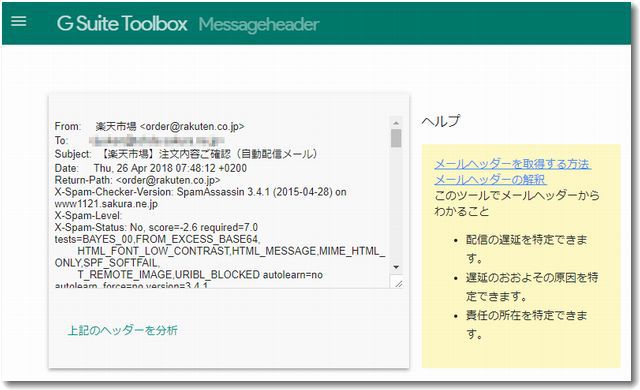Click the 配信の遅延を特定できます bullet
640x390 pixels.
point(527,249)
